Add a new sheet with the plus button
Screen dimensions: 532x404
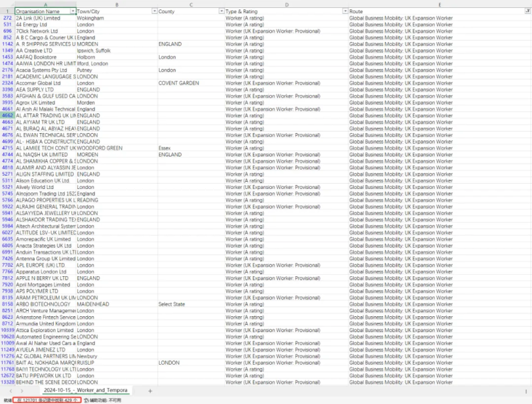point(150,391)
